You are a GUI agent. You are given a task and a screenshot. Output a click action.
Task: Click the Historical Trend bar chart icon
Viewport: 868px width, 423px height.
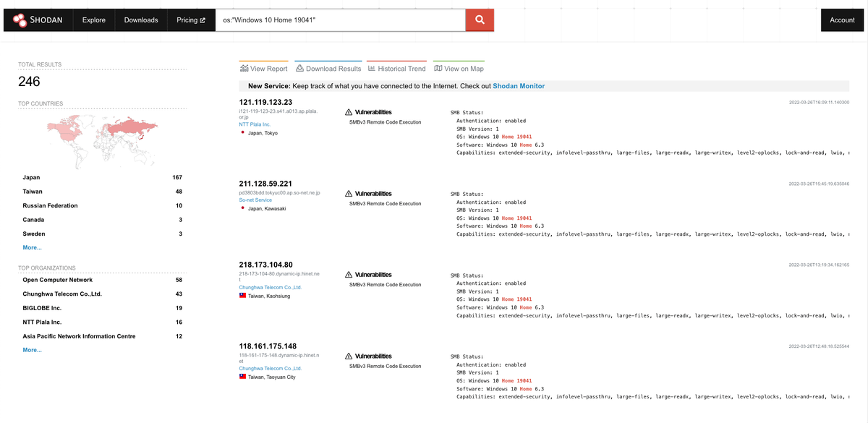(x=372, y=69)
